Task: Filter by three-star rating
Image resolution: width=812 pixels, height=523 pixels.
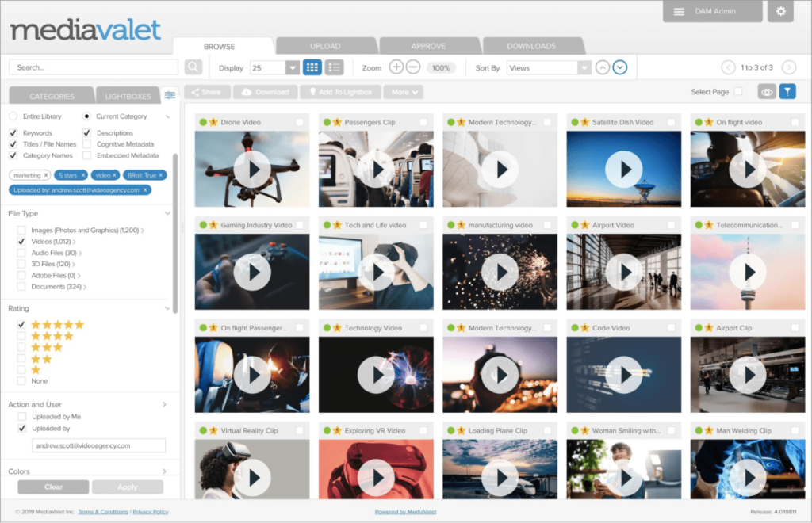Action: pyautogui.click(x=21, y=347)
